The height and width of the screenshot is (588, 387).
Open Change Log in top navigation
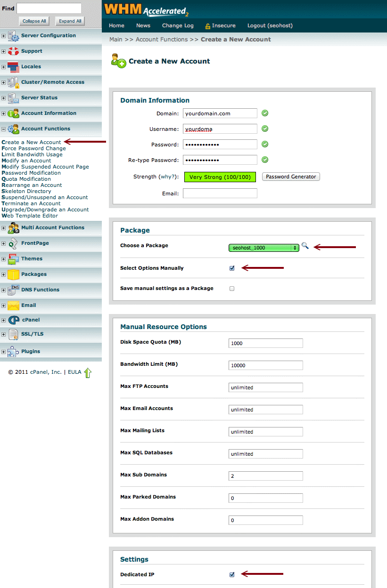tap(178, 26)
